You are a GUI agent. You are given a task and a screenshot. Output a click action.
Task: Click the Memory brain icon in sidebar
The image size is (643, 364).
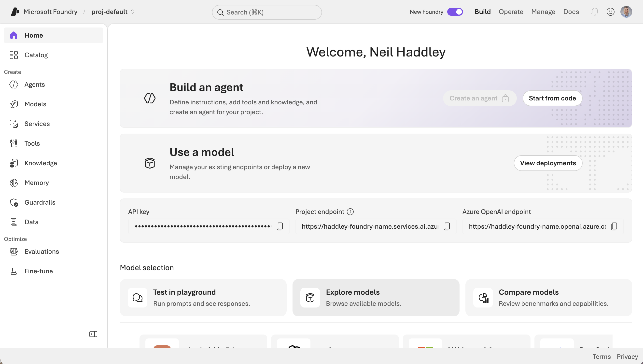coord(14,183)
